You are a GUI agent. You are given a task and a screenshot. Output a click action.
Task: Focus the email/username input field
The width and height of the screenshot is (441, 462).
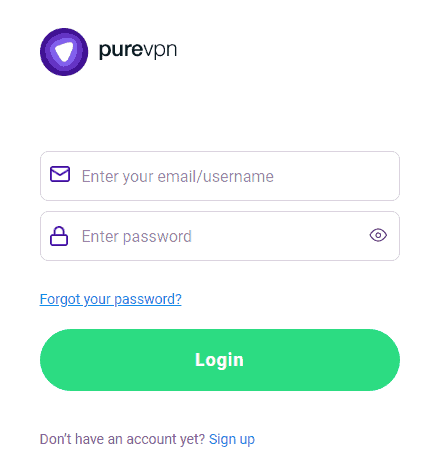coord(220,176)
